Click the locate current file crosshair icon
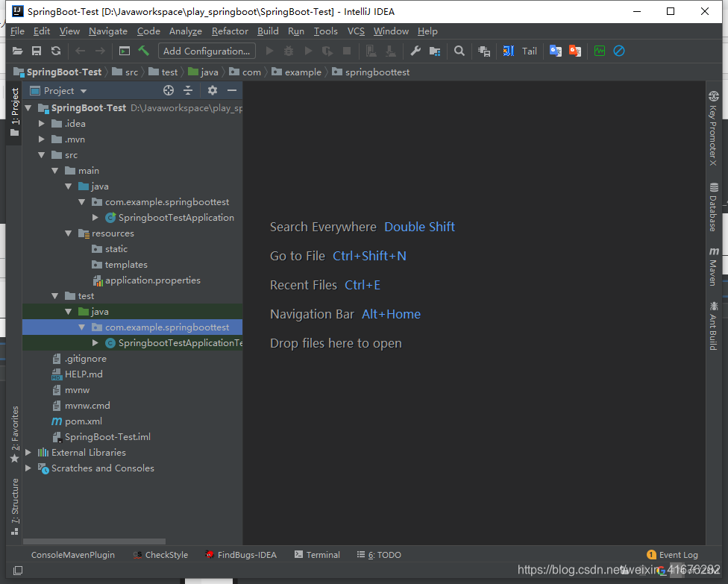 169,90
